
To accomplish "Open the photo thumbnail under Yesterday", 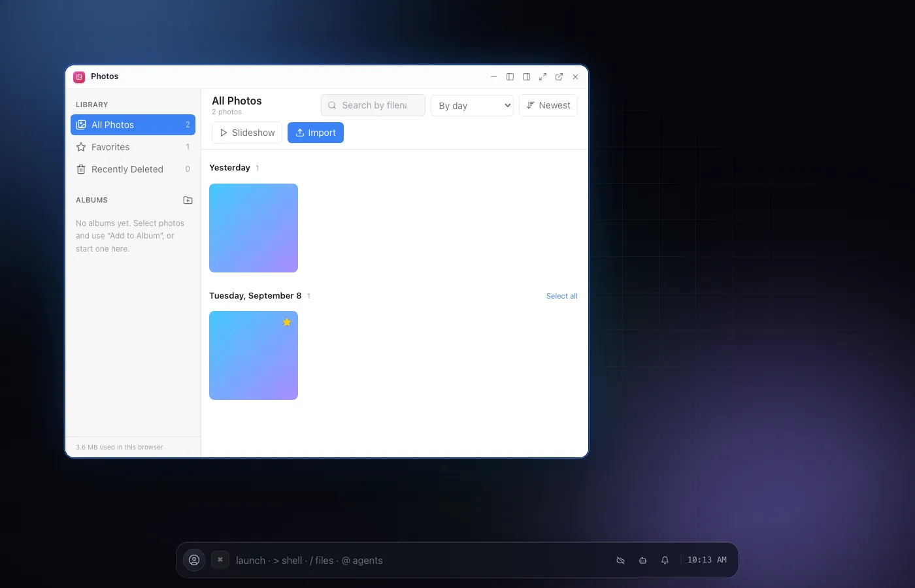I will [x=254, y=228].
